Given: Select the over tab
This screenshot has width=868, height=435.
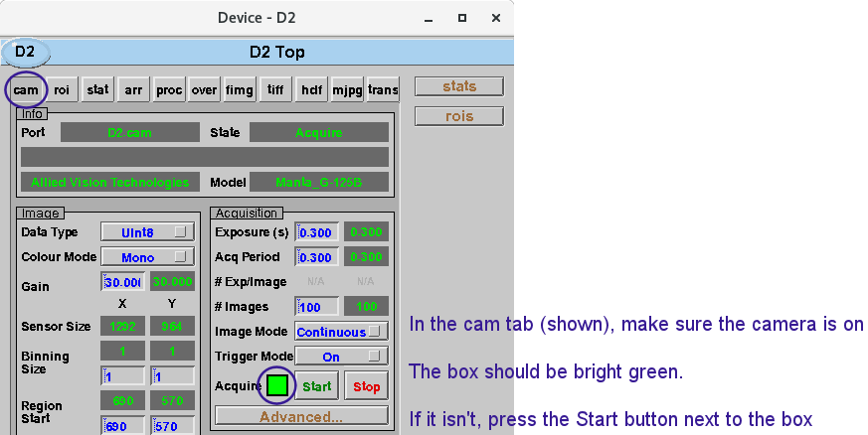Looking at the screenshot, I should 204,89.
